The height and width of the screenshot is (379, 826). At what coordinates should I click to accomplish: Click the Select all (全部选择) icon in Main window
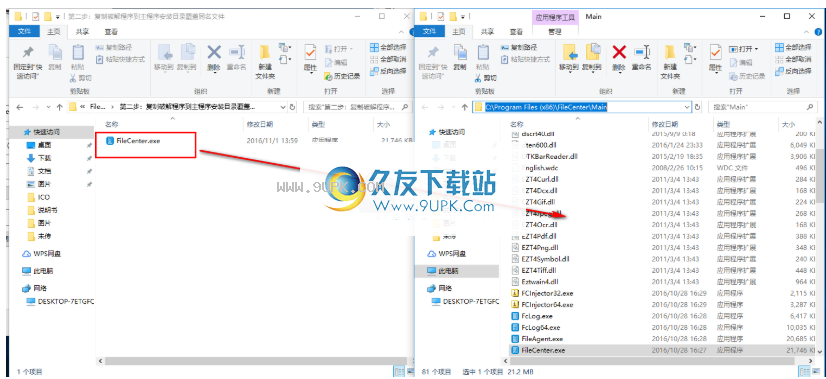(x=779, y=48)
